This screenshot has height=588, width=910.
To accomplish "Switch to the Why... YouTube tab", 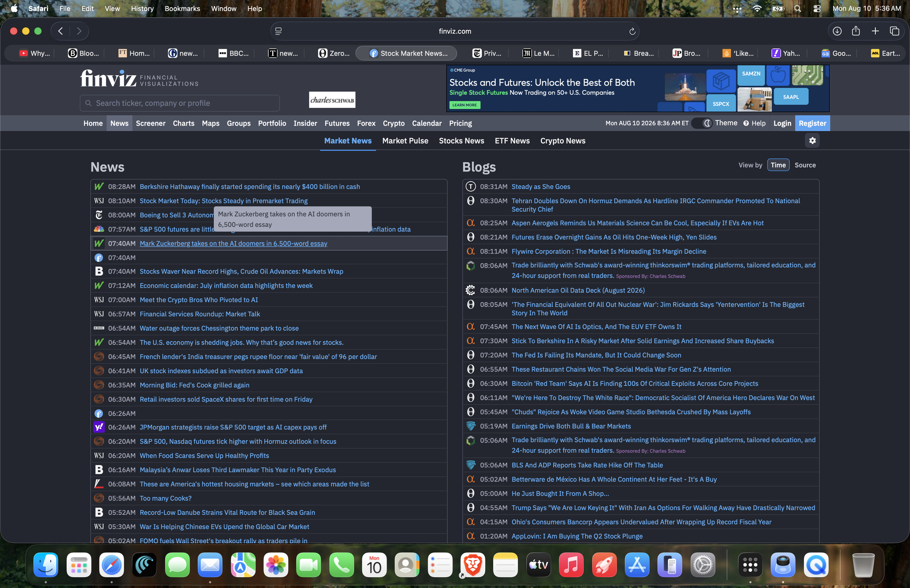I will [35, 53].
